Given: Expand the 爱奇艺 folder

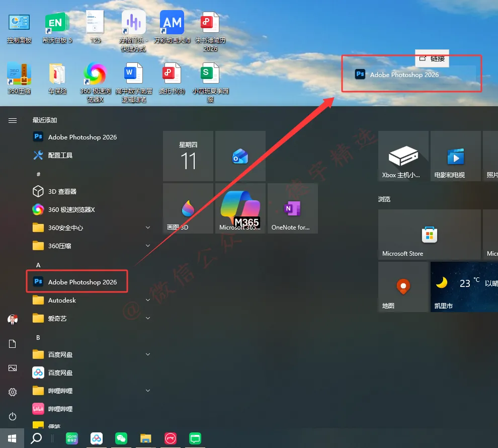Looking at the screenshot, I should [91, 318].
